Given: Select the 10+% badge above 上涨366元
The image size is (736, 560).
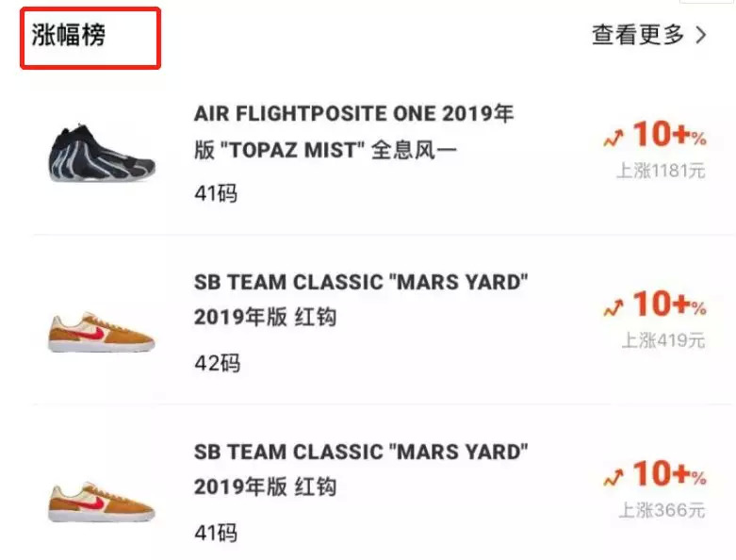Looking at the screenshot, I should pyautogui.click(x=669, y=473).
